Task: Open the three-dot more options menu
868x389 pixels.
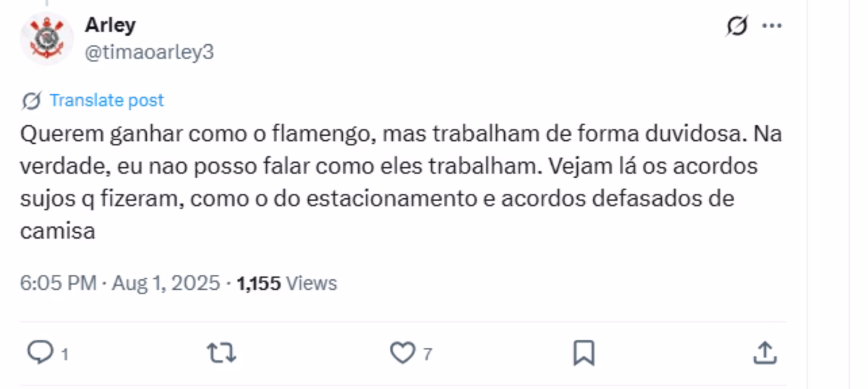Action: [773, 25]
